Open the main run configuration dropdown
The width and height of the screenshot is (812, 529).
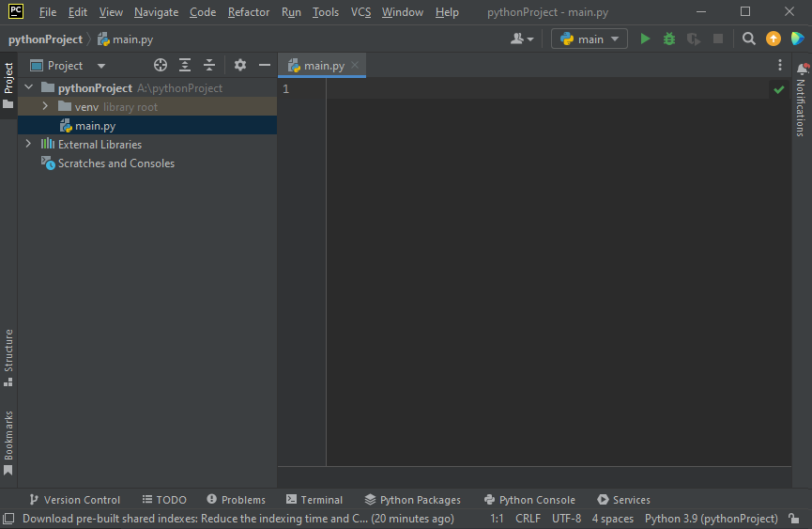590,39
